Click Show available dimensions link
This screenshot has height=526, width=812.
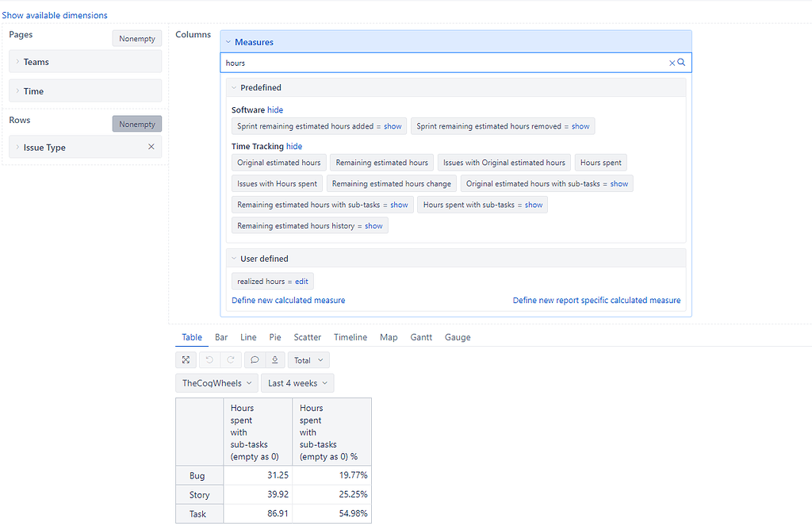point(55,15)
